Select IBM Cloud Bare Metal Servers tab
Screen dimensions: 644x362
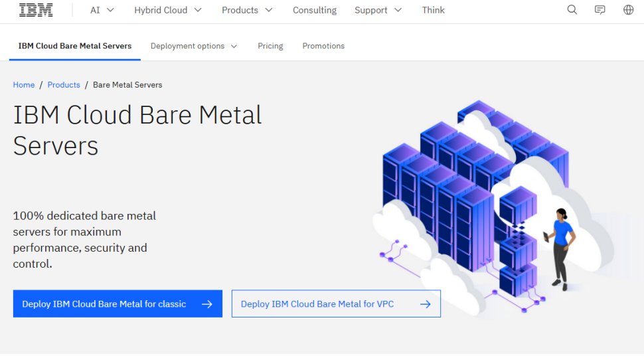pyautogui.click(x=75, y=46)
